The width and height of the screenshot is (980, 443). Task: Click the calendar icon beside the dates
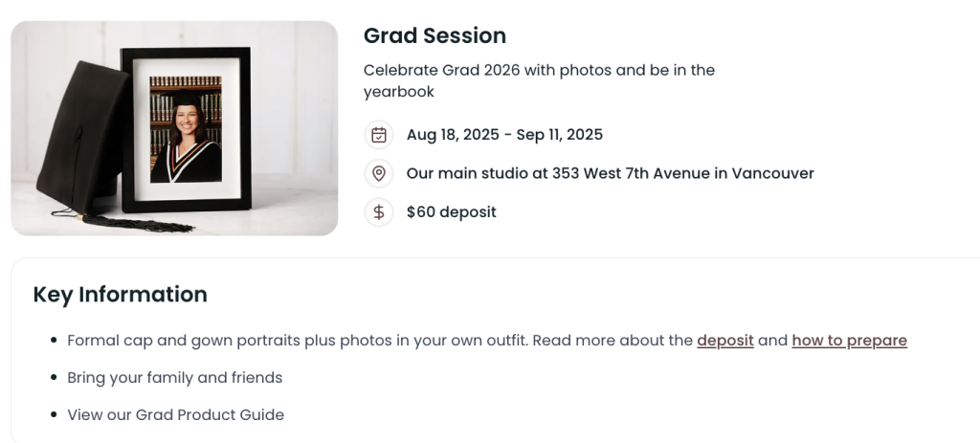(x=379, y=135)
